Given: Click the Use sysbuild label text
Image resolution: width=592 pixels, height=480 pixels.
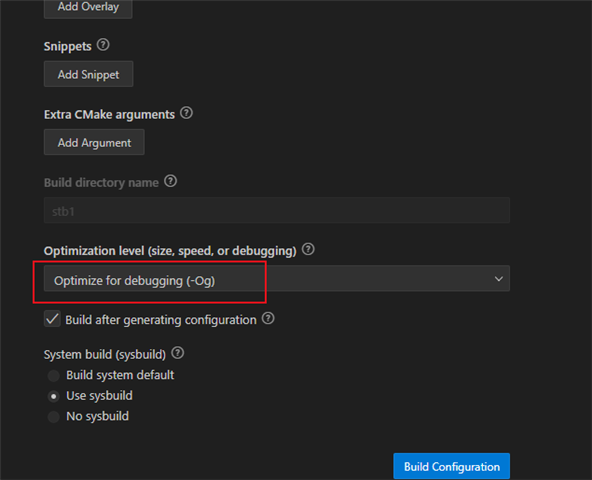Looking at the screenshot, I should (x=99, y=396).
